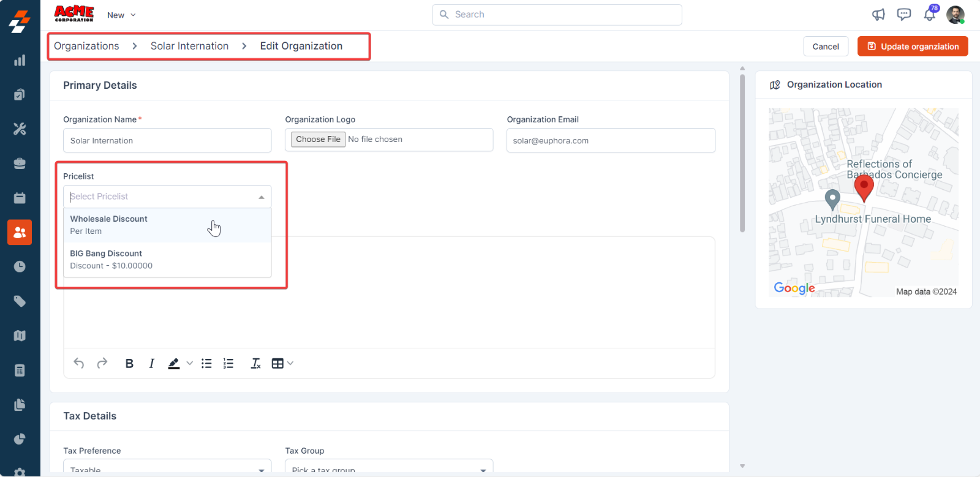Go to Solar Internation breadcrumb
The width and height of the screenshot is (980, 477).
(x=189, y=46)
